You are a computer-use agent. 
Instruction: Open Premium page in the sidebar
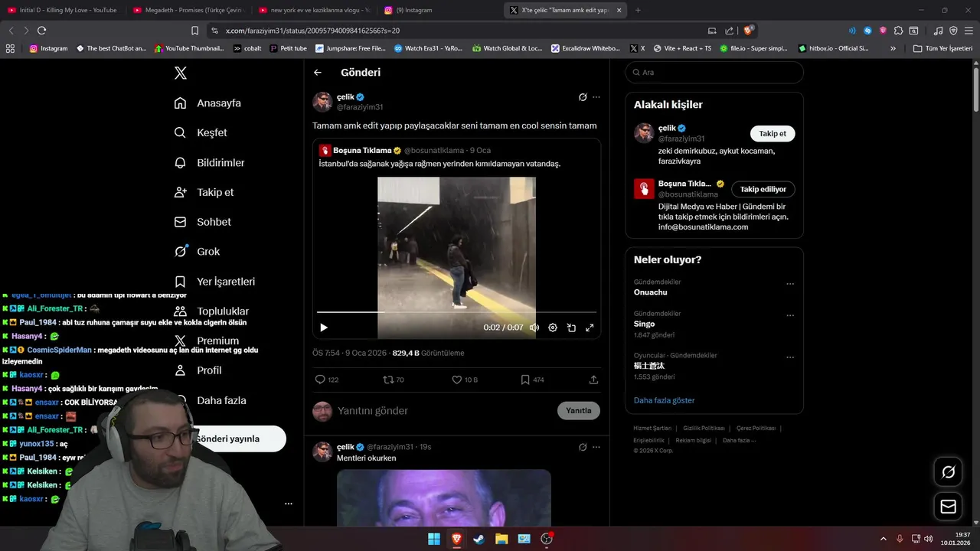click(x=207, y=341)
